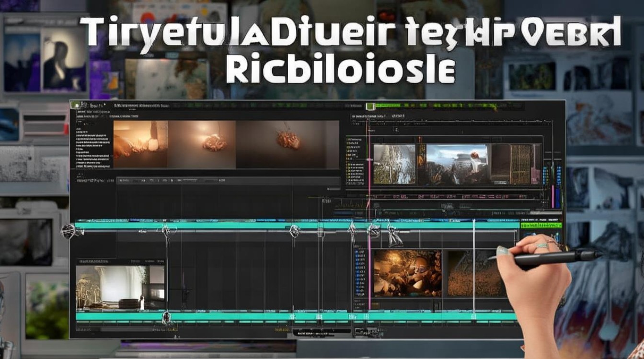Select the bottom cyan timeline track

pos(297,316)
